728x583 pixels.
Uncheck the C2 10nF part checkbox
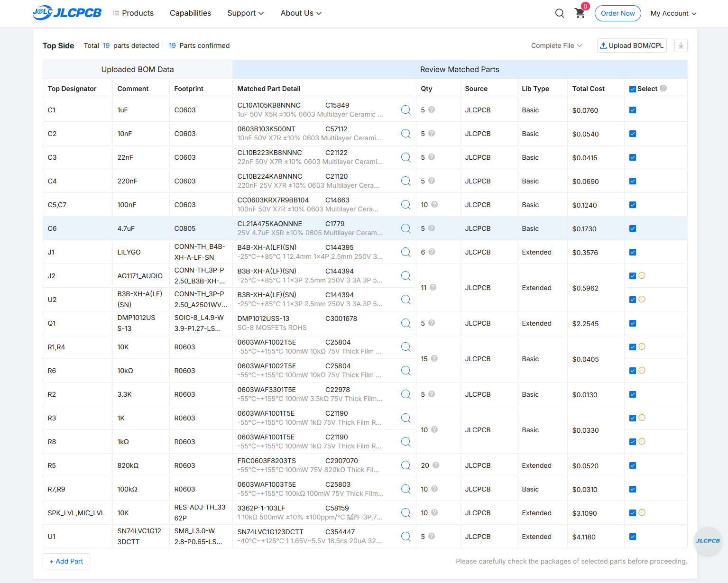(x=633, y=134)
